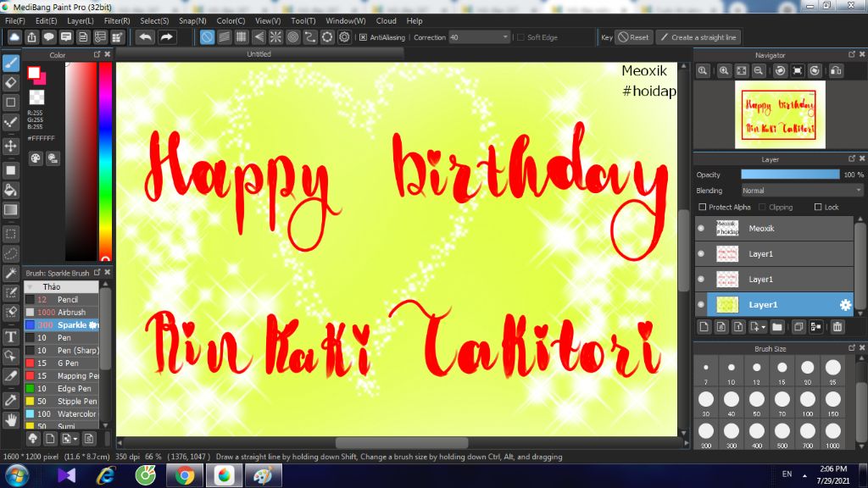Open the File menu
This screenshot has width=868, height=488.
point(14,21)
